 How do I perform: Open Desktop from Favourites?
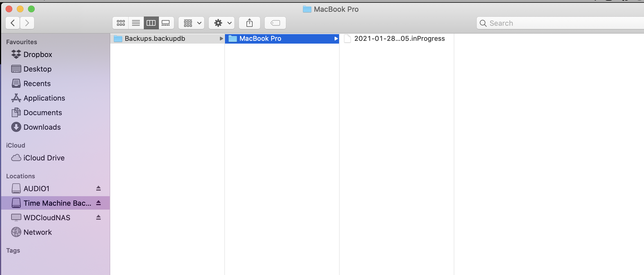tap(55, 69)
